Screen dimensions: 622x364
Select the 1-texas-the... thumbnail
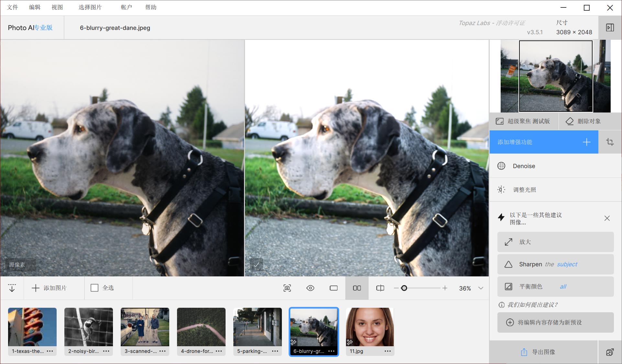tap(32, 327)
